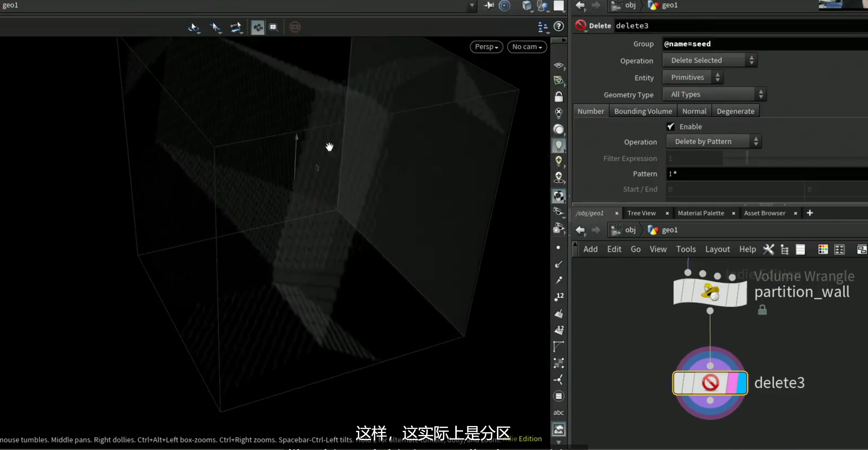Image resolution: width=868 pixels, height=450 pixels.
Task: Open the Layout menu in network editor
Action: pos(717,249)
